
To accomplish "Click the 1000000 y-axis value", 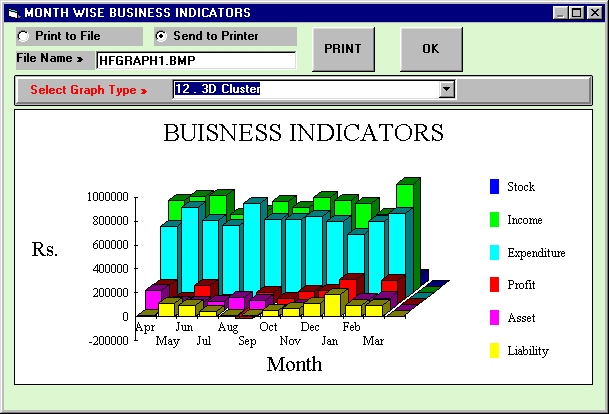I will tap(108, 197).
